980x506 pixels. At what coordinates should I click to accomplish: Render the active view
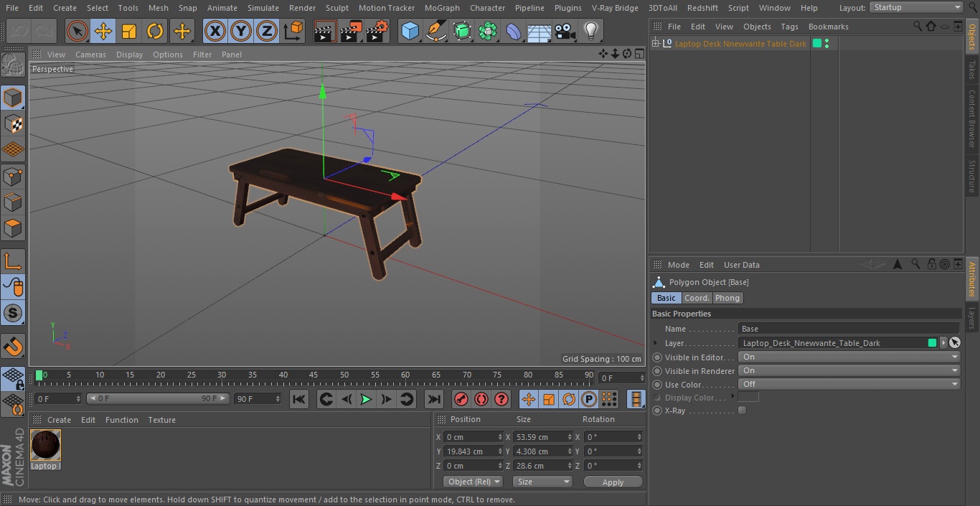325,31
